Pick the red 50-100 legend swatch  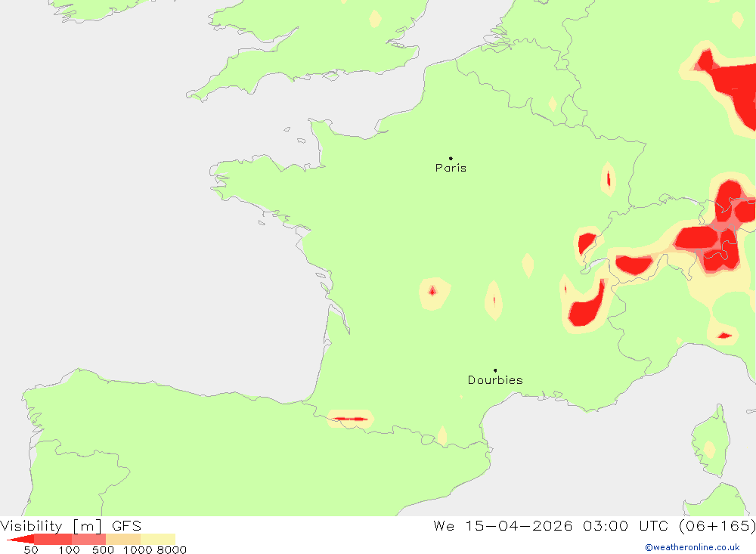pos(53,539)
